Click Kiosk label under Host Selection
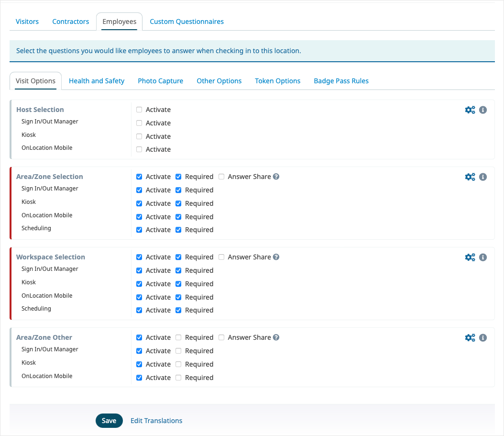 [29, 135]
